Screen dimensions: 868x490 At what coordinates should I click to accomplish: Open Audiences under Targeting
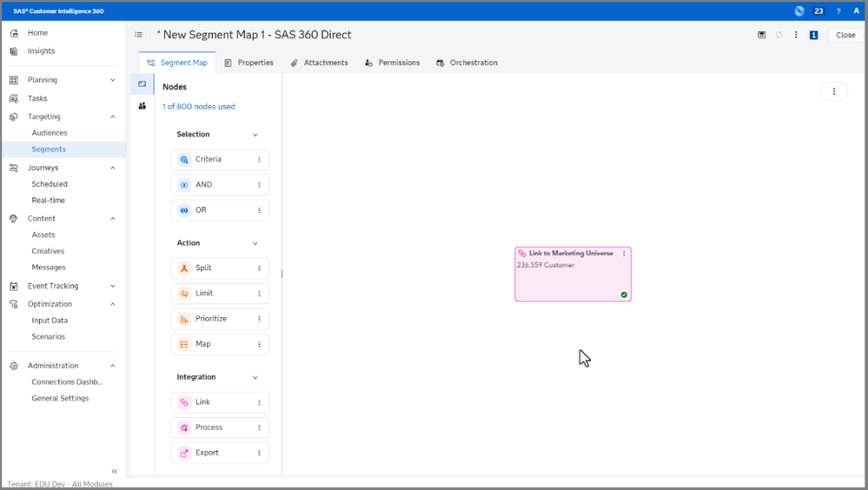click(x=50, y=133)
